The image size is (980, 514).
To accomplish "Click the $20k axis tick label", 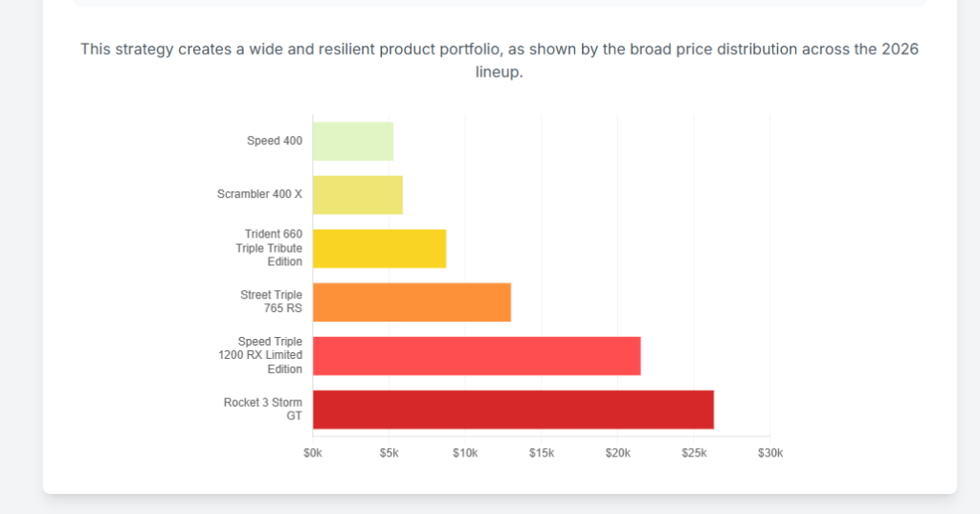I will (617, 453).
